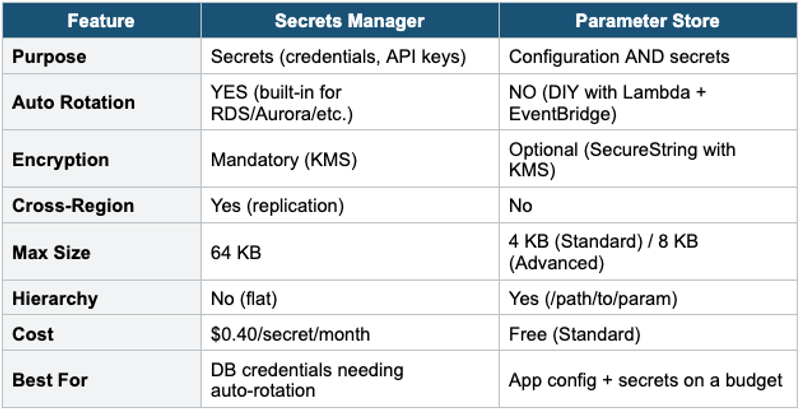Screen dimensions: 800x410
Task: Click the Cost row label
Action: (33, 334)
